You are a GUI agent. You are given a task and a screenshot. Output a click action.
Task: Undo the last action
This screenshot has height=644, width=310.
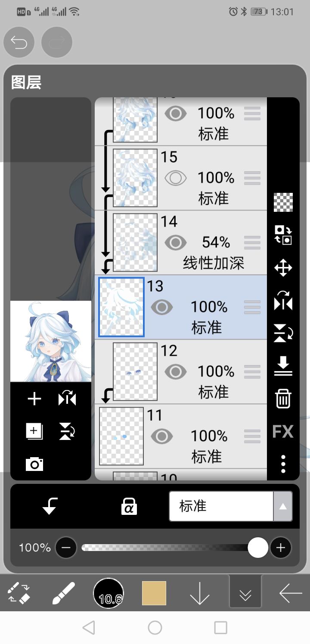coord(19,42)
